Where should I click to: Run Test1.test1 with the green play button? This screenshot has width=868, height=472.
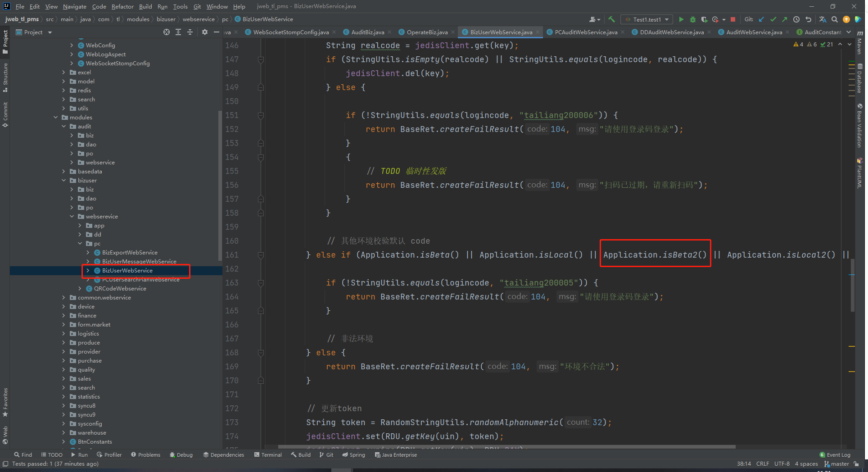click(x=681, y=19)
